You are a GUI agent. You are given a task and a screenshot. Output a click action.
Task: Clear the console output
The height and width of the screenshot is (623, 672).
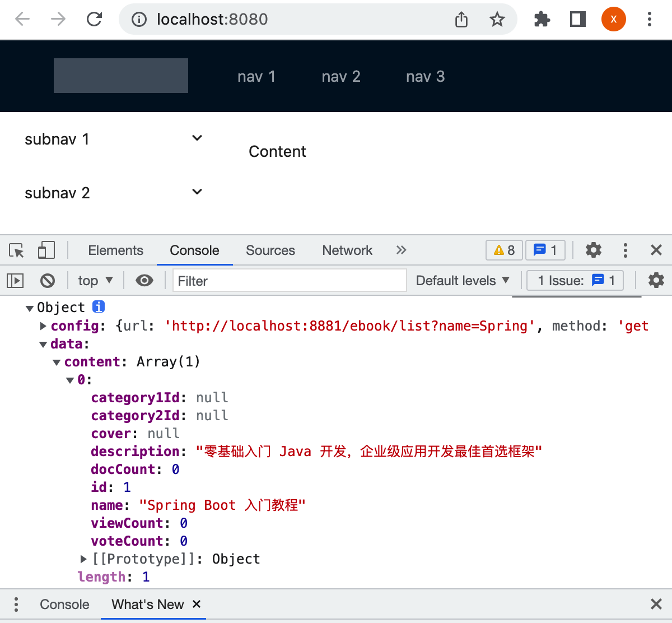click(x=48, y=280)
